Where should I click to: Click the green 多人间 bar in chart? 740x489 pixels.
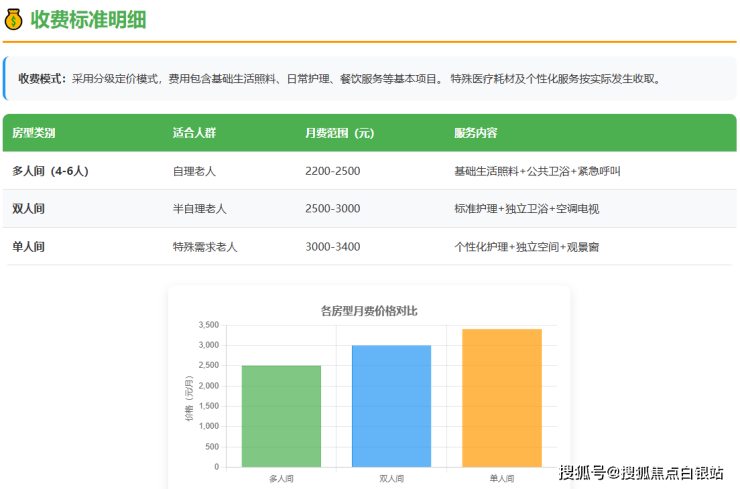tap(281, 416)
